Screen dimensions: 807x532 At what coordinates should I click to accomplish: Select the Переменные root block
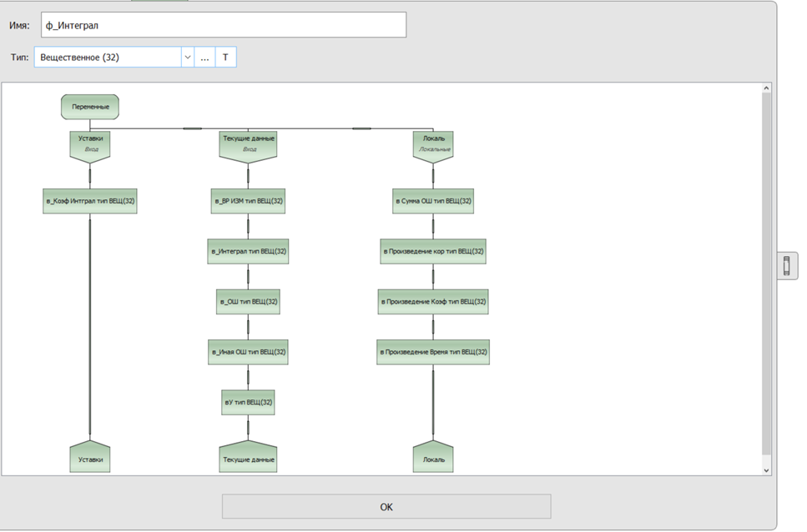[90, 107]
